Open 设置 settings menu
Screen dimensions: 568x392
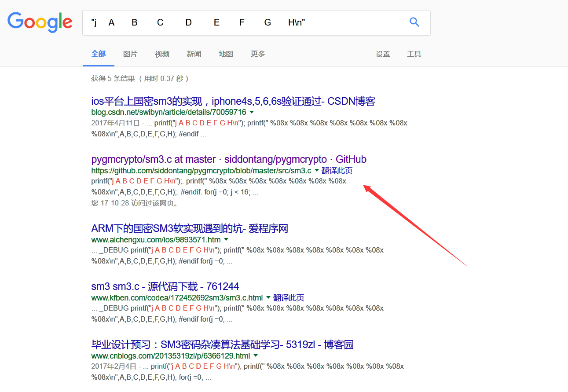pos(383,54)
